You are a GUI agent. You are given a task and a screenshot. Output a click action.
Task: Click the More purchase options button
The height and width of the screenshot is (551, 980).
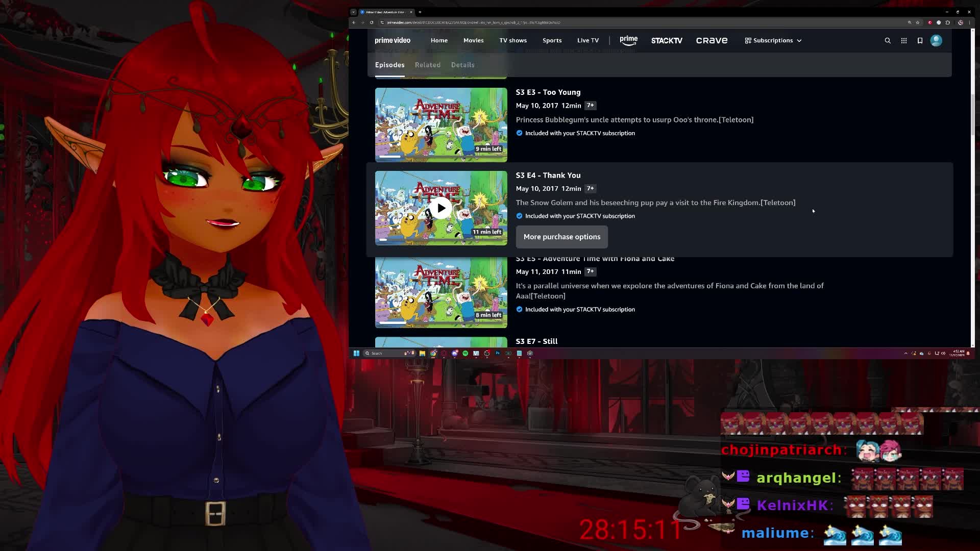point(561,237)
